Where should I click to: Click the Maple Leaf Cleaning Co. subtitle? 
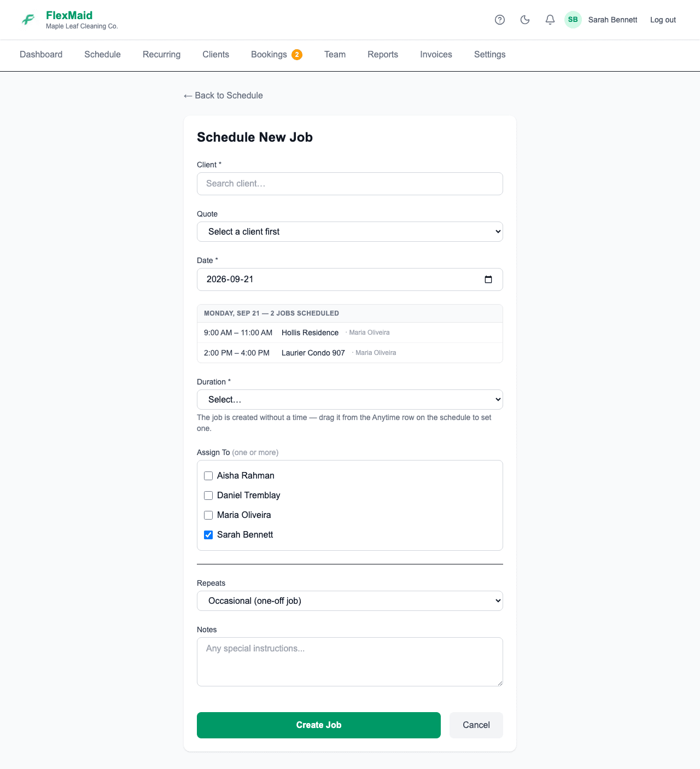[82, 26]
